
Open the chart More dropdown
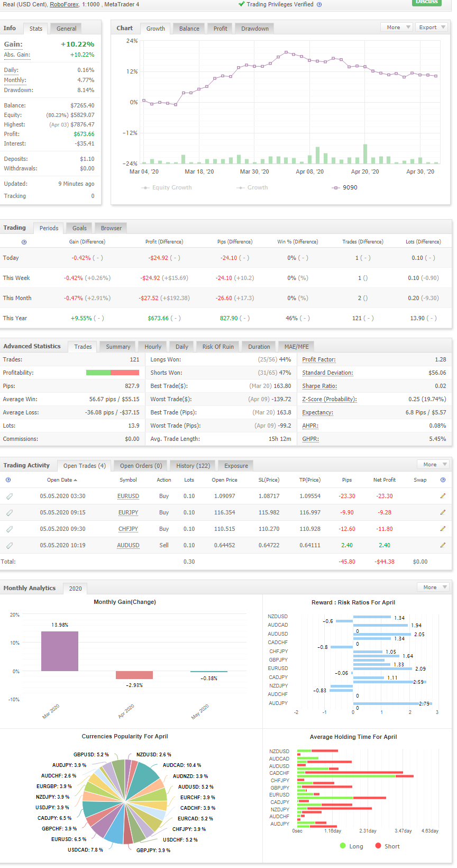396,27
